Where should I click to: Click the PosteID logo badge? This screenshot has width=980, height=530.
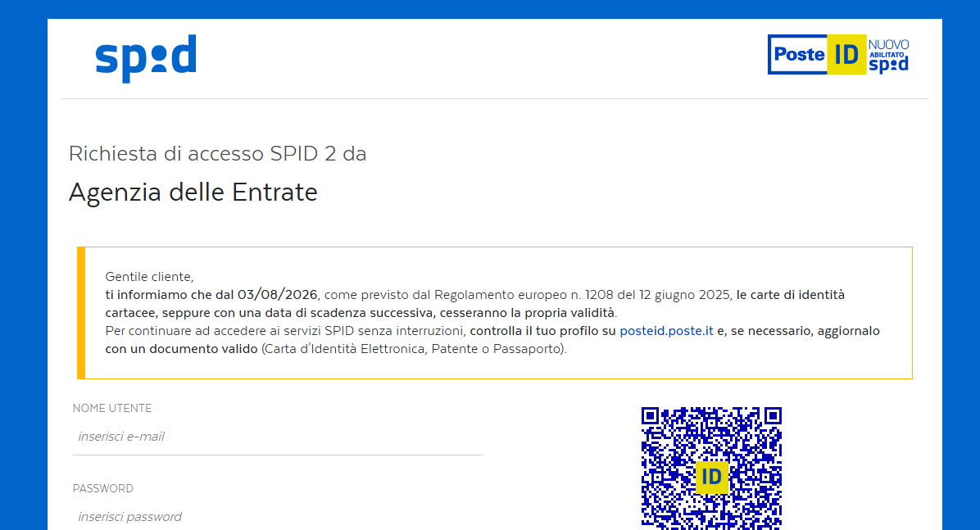pyautogui.click(x=799, y=55)
